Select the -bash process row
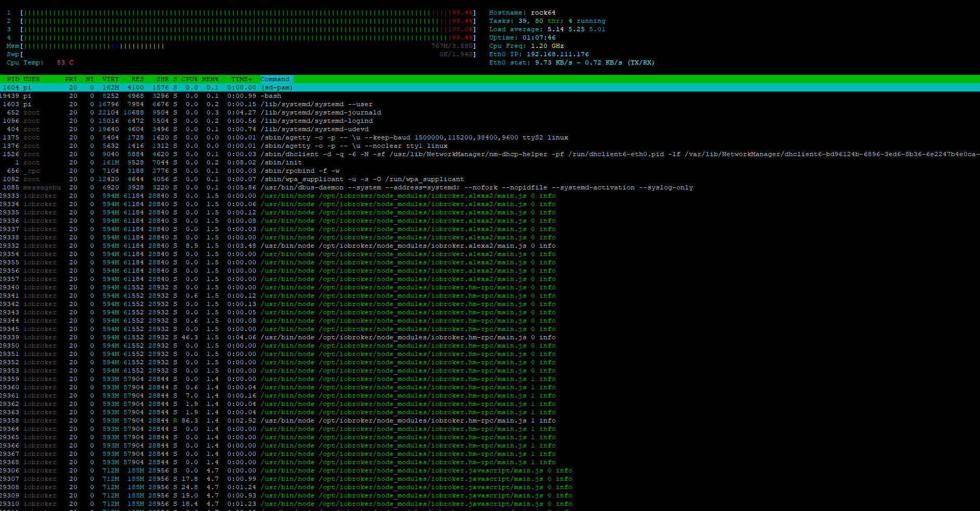 tap(490, 96)
